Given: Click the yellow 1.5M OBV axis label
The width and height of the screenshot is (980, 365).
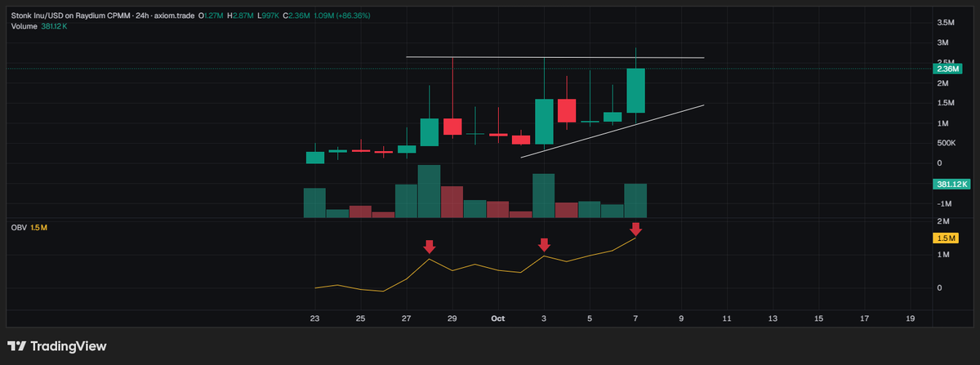Looking at the screenshot, I should click(945, 238).
